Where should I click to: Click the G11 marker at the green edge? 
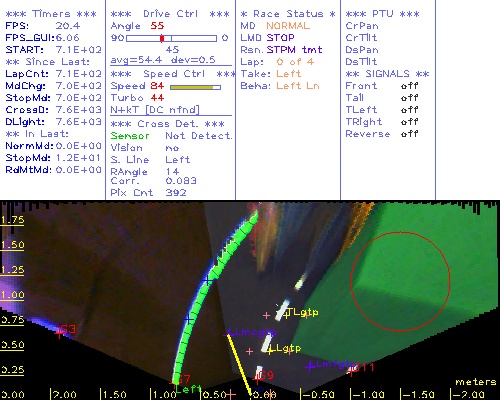coord(351,369)
